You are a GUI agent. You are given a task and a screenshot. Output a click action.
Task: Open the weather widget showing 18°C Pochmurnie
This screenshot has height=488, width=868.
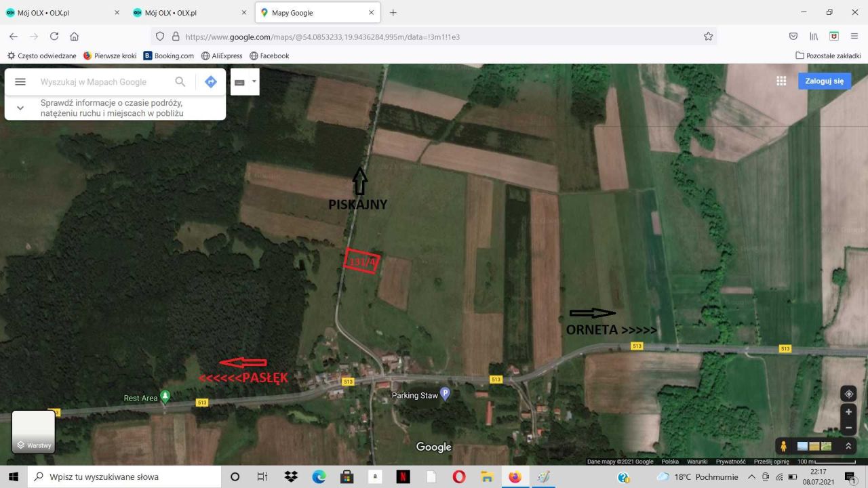696,476
